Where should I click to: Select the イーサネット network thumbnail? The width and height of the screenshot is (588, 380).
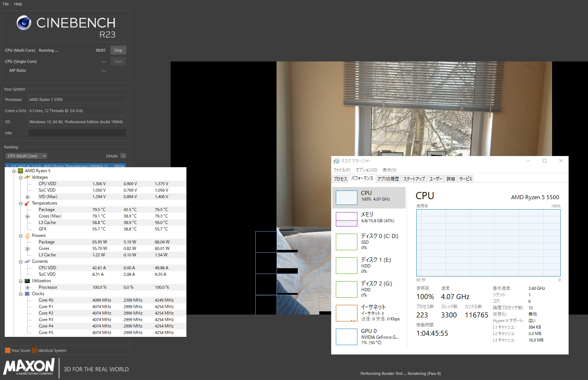pos(346,313)
